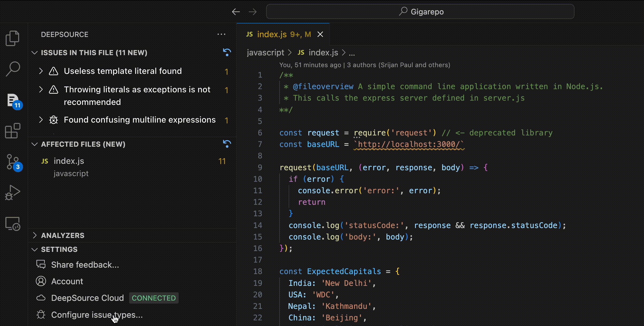
Task: Click the go back navigation arrow
Action: click(236, 12)
